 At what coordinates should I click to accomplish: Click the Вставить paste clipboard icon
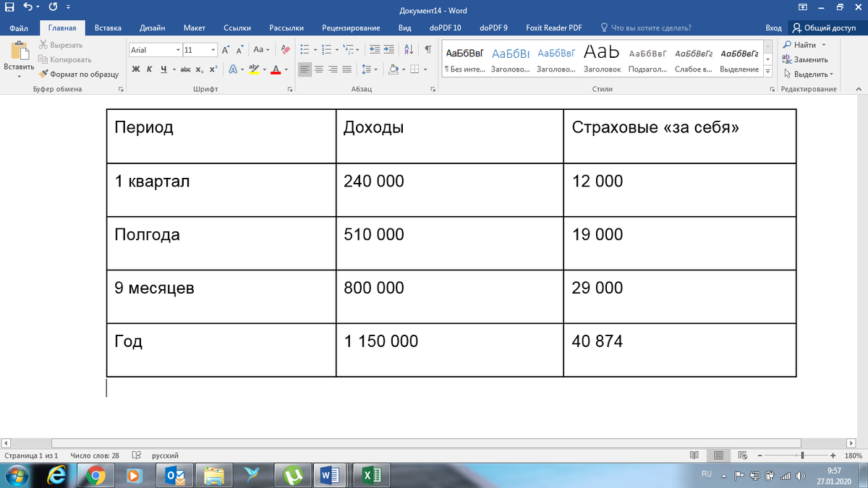coord(19,51)
